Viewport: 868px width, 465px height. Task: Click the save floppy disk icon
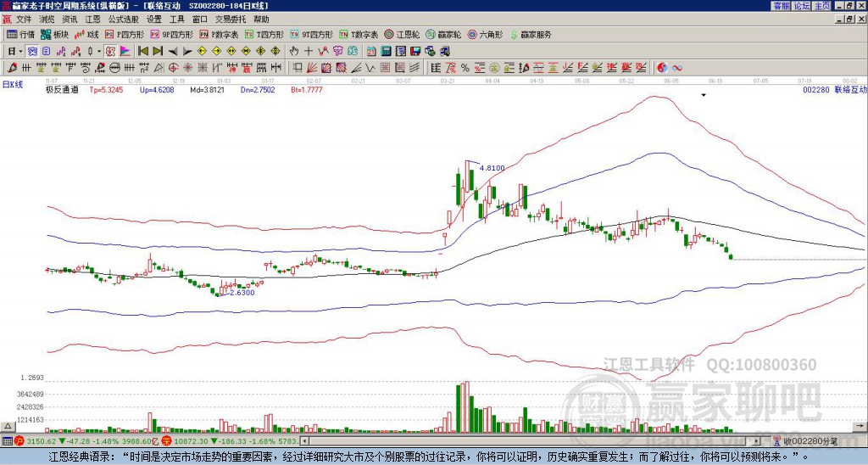point(415,52)
